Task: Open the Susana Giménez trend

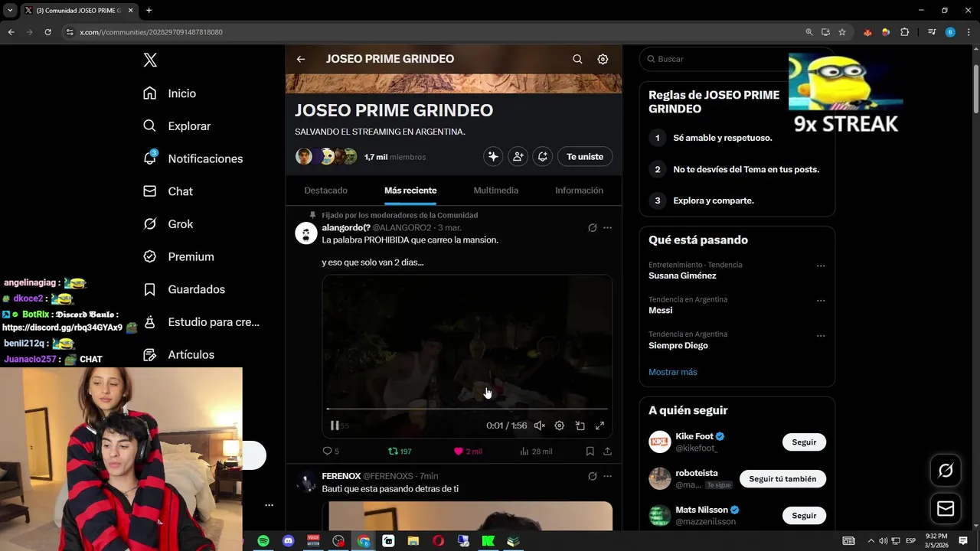Action: [x=682, y=275]
